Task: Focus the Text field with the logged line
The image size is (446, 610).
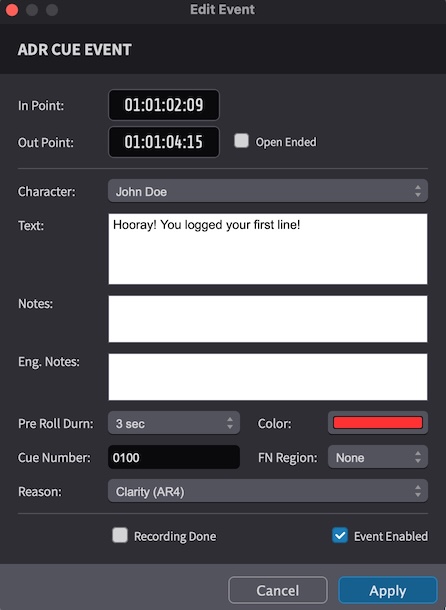Action: click(x=268, y=249)
